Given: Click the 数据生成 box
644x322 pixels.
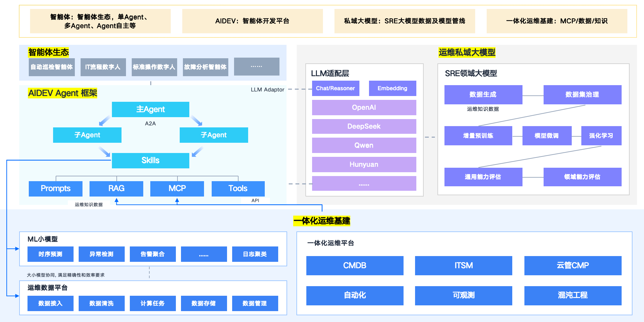Looking at the screenshot, I should (483, 95).
